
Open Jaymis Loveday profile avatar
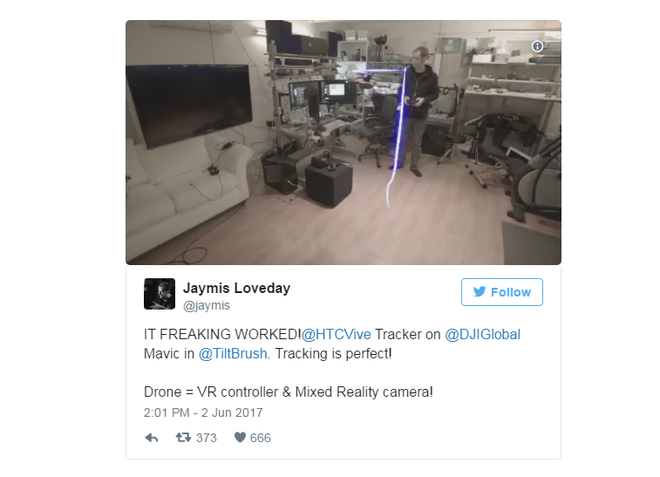[160, 294]
